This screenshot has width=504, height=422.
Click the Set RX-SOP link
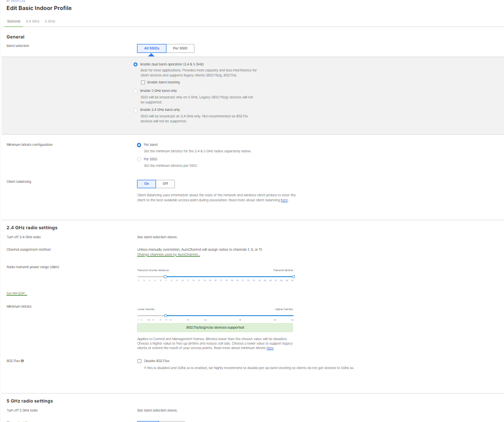pyautogui.click(x=16, y=293)
